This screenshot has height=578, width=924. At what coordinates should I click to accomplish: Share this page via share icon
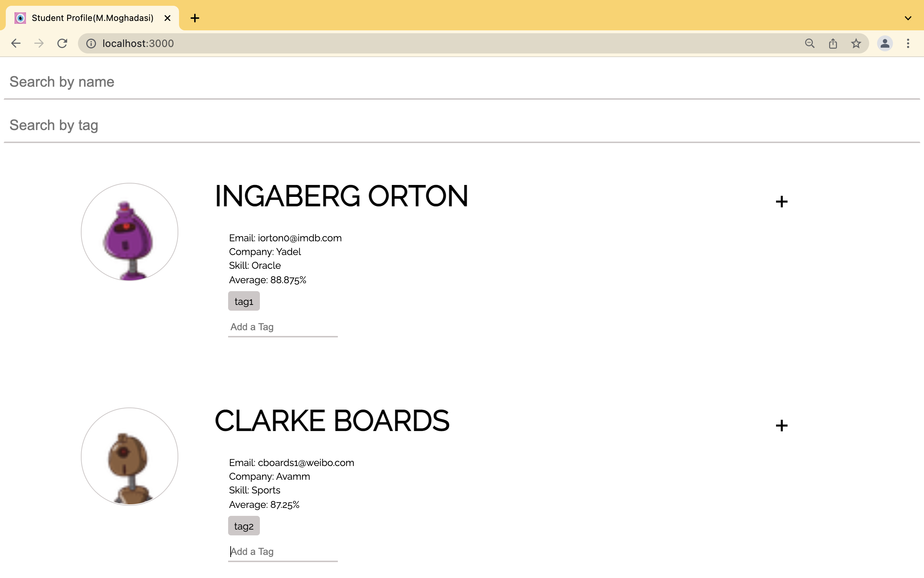[x=833, y=44]
